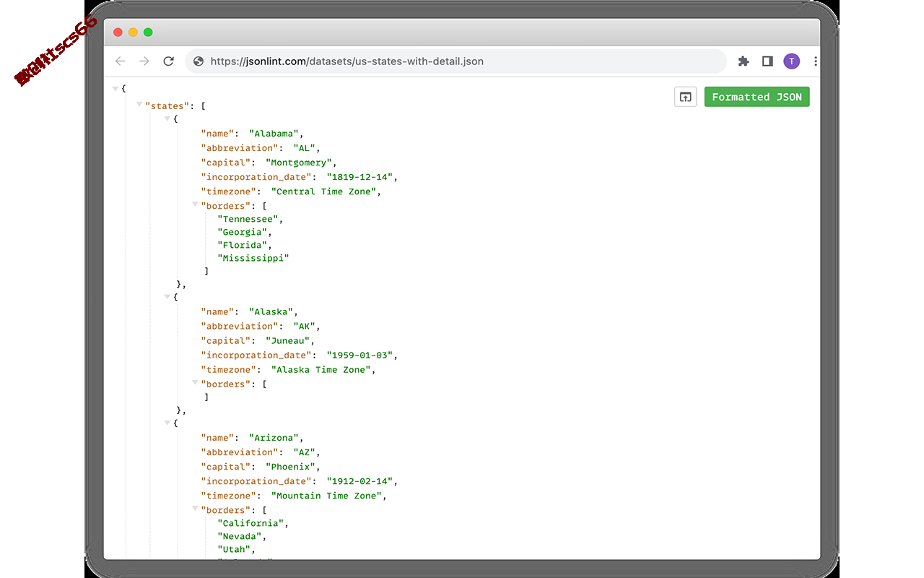Viewport: 924px width, 578px height.
Task: Click "Mississippi" in Alabama's borders
Action: [253, 258]
